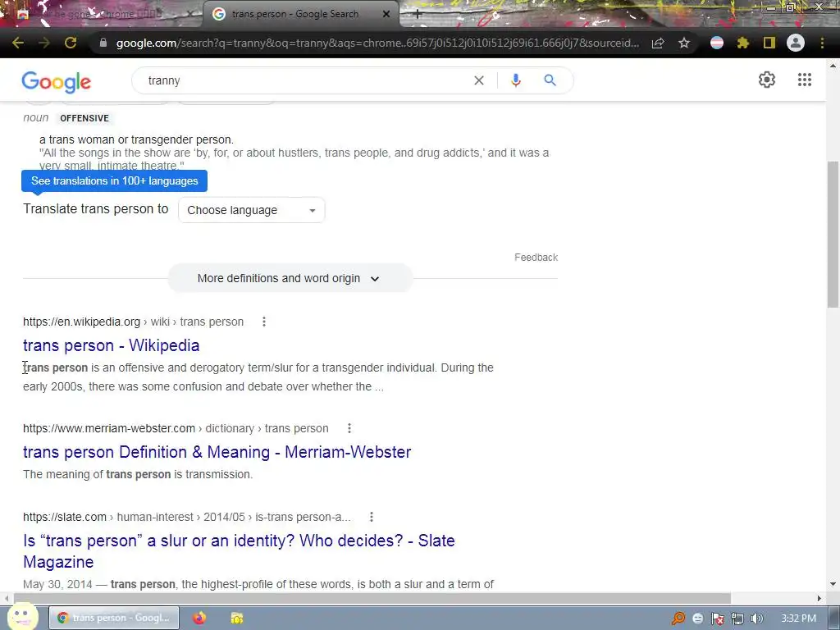Open the file manager taskbar icon
840x630 pixels.
(x=237, y=619)
